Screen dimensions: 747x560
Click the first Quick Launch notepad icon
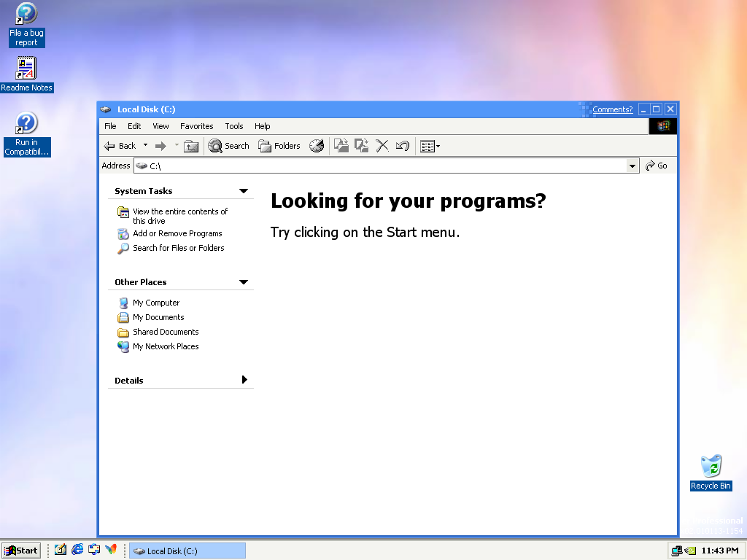click(x=61, y=550)
